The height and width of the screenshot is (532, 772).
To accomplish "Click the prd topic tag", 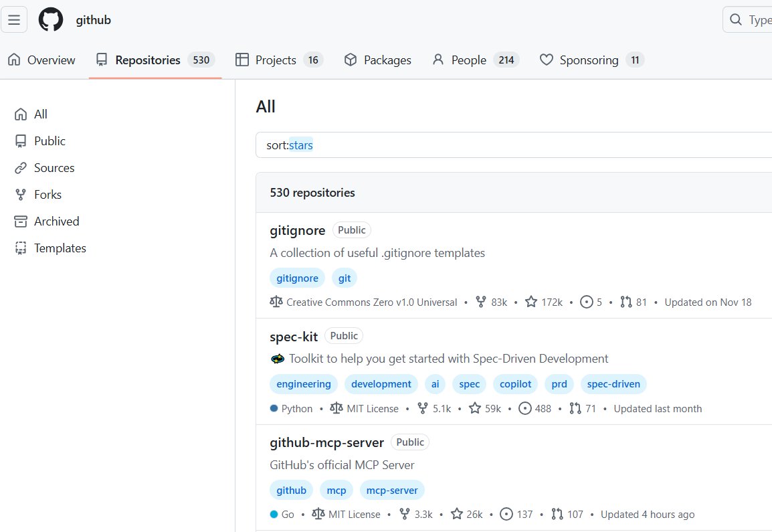I will pos(559,384).
